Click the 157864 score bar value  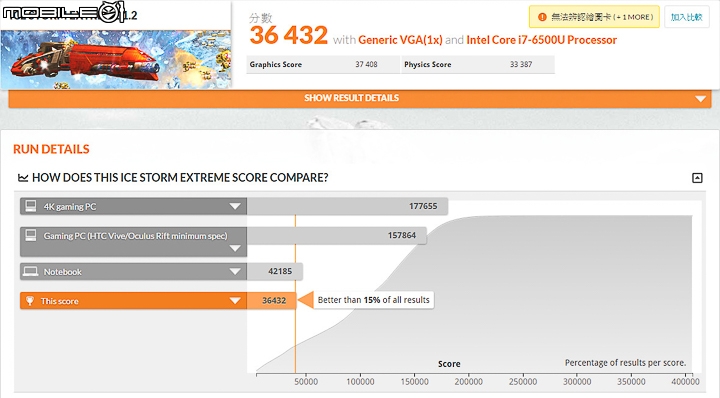click(402, 235)
